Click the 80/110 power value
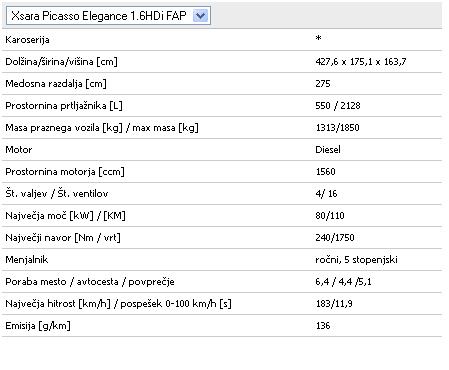This screenshot has height=370, width=449. pyautogui.click(x=330, y=216)
